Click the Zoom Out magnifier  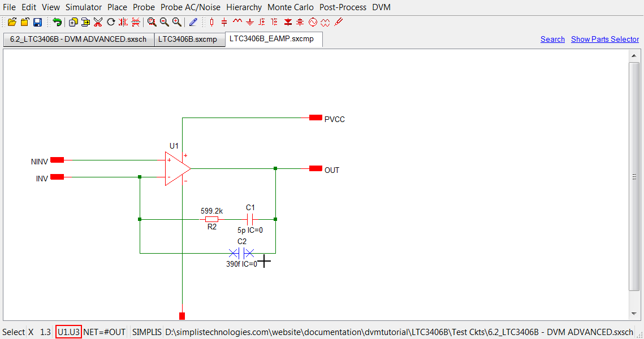tap(164, 22)
